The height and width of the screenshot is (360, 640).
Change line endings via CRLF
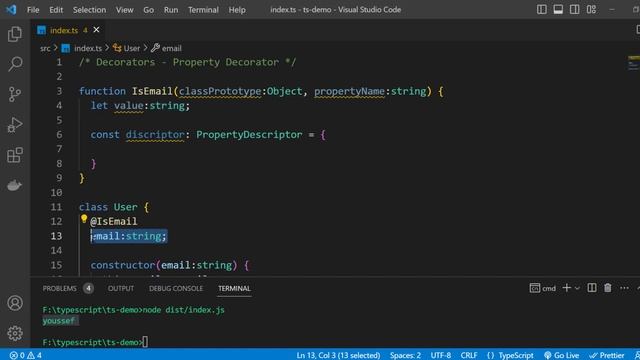[x=469, y=355]
